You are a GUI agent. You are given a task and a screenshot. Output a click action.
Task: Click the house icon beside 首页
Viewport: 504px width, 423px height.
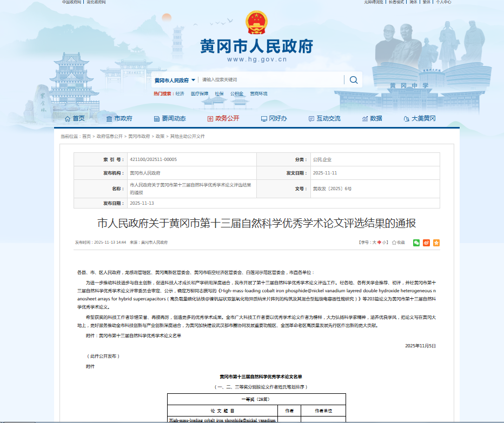click(68, 119)
